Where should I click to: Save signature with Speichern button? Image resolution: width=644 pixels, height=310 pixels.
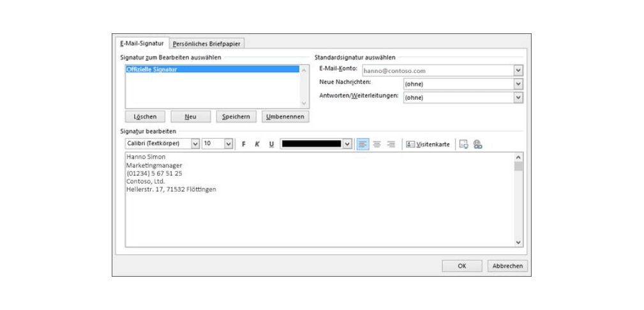click(236, 117)
